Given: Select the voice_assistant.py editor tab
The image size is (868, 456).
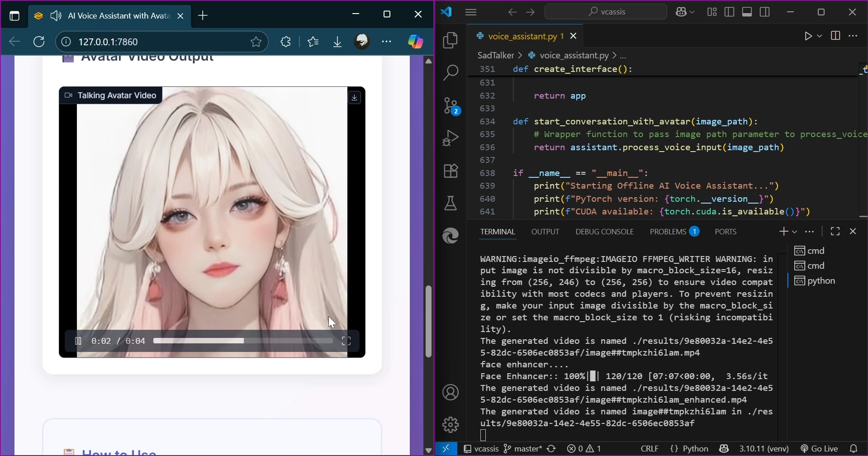Looking at the screenshot, I should (525, 36).
